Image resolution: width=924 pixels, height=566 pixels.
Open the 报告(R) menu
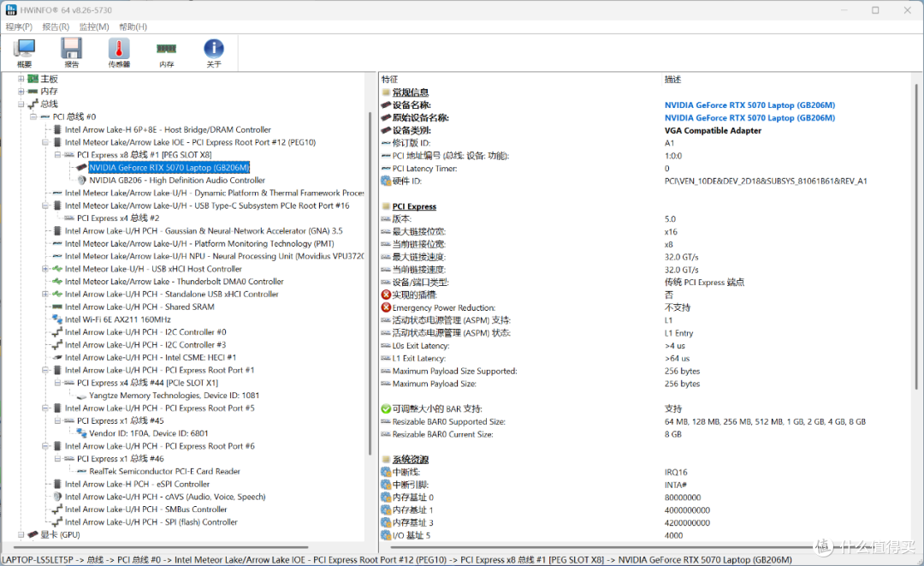click(56, 27)
